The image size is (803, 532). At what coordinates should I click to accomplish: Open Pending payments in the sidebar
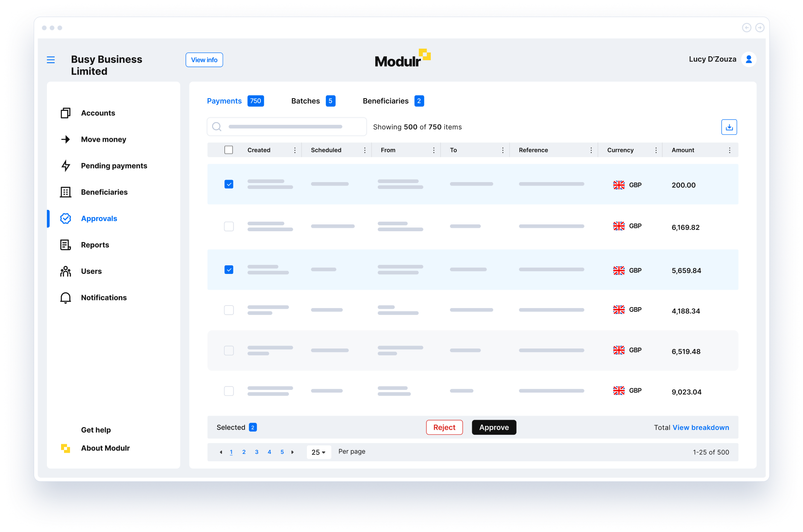[114, 166]
